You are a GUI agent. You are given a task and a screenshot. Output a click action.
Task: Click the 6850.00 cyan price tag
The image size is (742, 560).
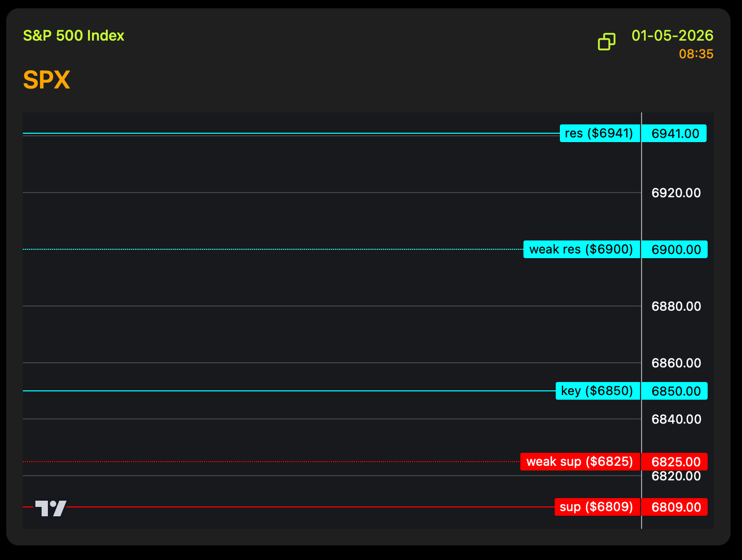pyautogui.click(x=675, y=391)
